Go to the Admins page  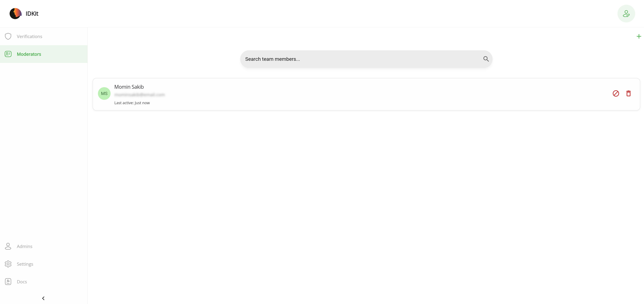point(24,246)
